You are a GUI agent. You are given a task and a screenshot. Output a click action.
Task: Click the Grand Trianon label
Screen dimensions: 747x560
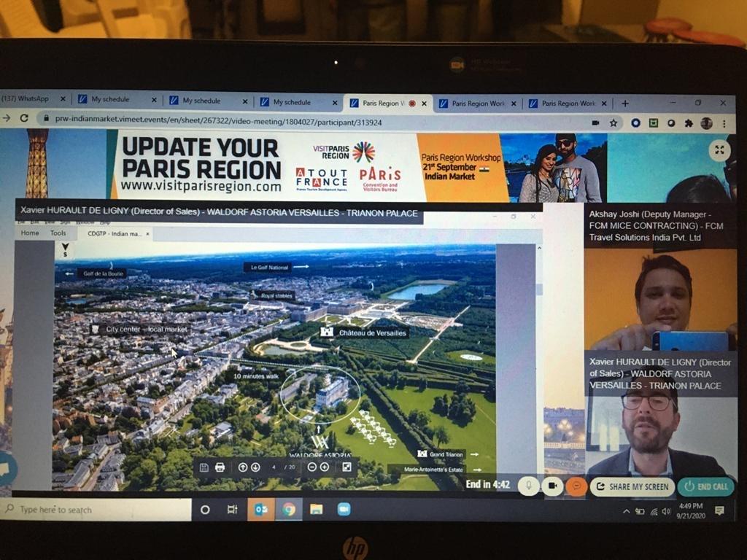(446, 454)
